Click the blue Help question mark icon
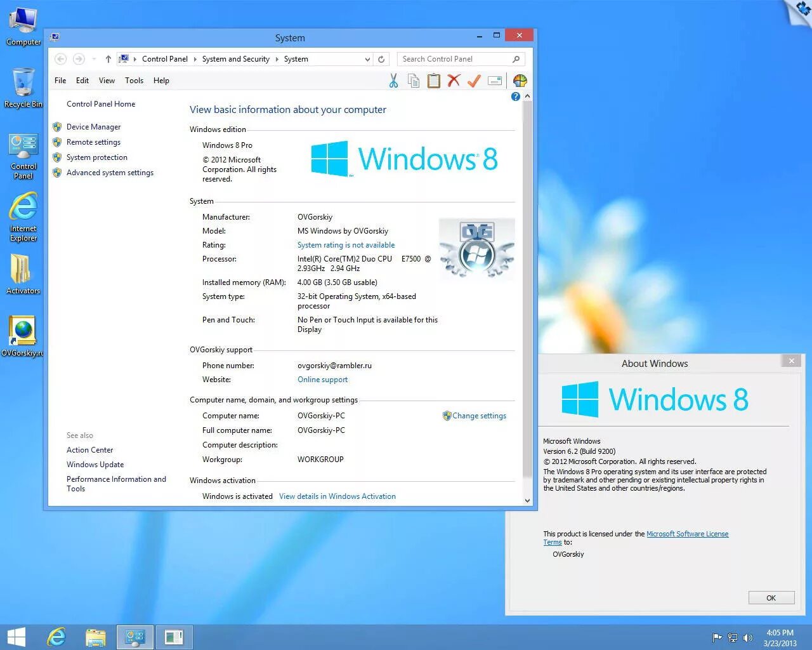 point(515,96)
